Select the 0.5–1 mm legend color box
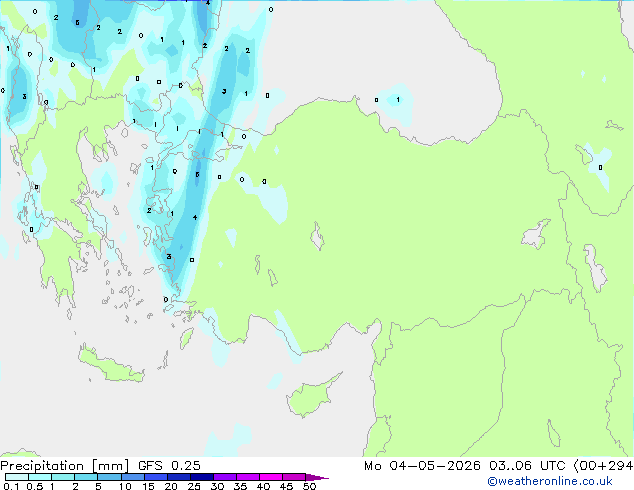The image size is (634, 490). click(40, 477)
